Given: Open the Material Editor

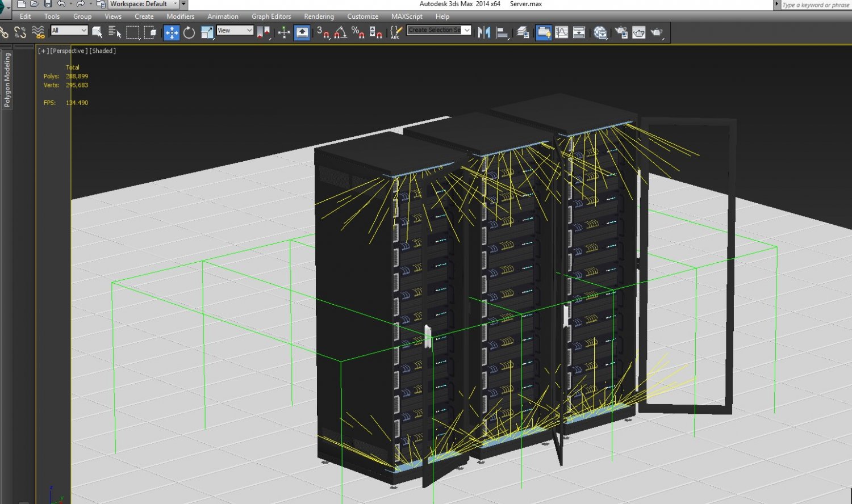Looking at the screenshot, I should point(600,32).
